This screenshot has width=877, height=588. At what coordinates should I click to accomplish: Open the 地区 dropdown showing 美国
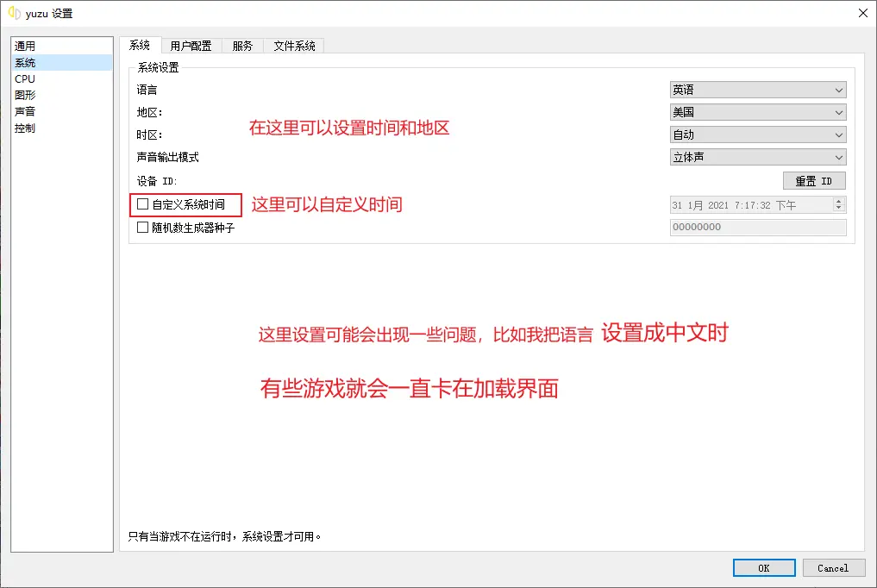(x=756, y=112)
